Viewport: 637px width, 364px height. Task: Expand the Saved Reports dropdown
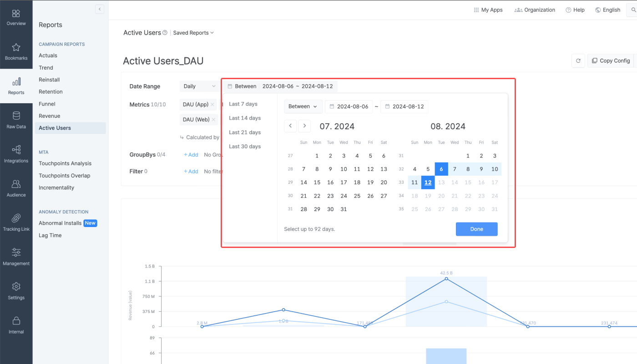pyautogui.click(x=193, y=33)
